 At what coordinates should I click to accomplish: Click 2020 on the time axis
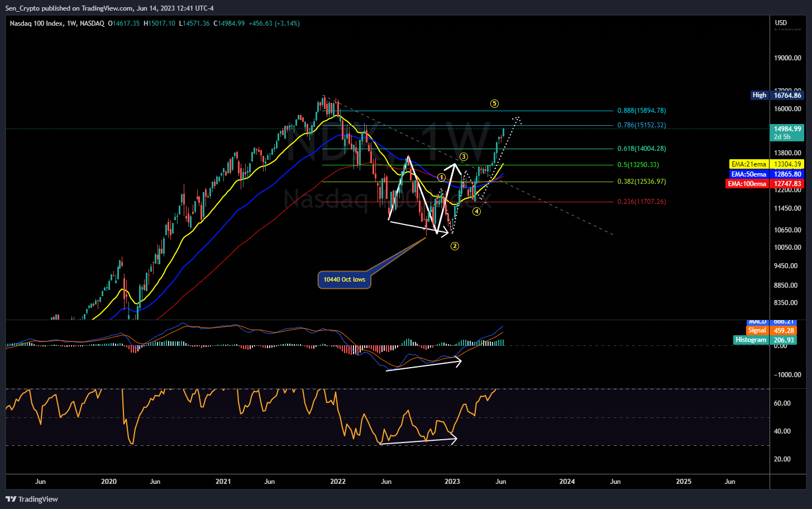109,482
